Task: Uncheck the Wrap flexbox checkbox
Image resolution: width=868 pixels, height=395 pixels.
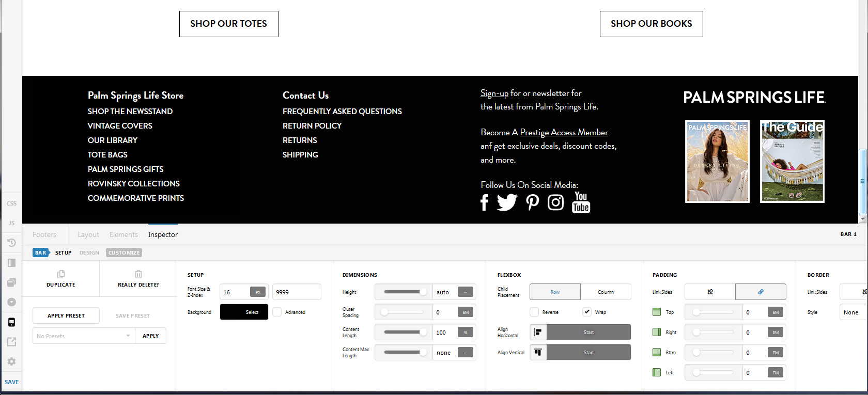Action: pos(587,312)
